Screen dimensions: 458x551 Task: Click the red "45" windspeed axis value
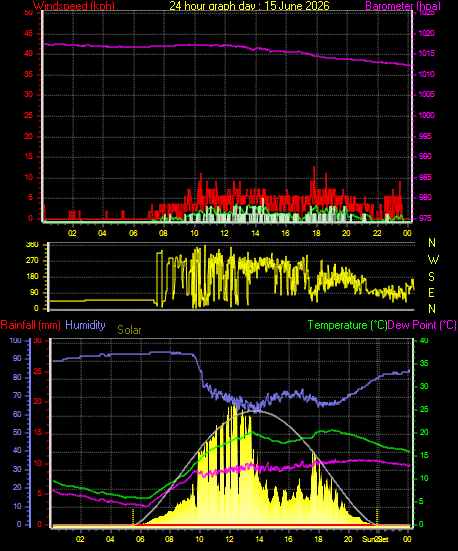pos(28,34)
